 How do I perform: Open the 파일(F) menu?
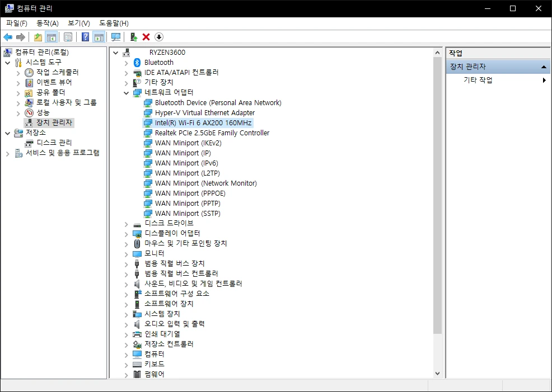click(16, 23)
